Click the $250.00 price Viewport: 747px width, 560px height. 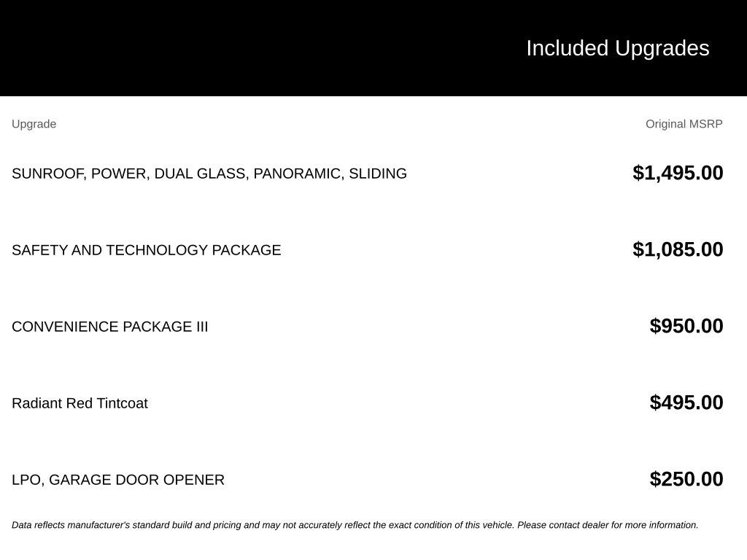click(686, 479)
